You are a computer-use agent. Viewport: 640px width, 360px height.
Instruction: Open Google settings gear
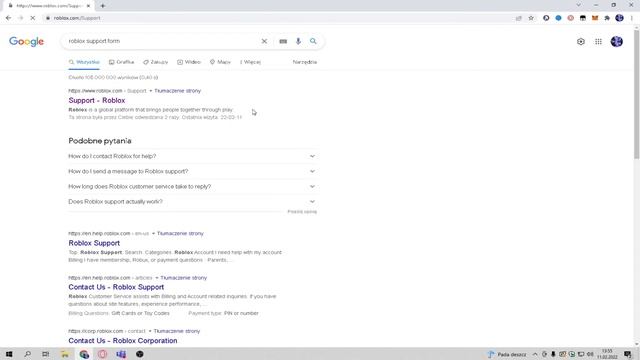581,42
